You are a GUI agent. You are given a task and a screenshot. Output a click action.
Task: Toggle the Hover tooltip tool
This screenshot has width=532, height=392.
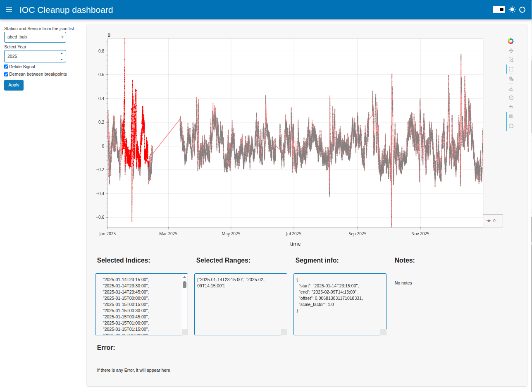coord(511,117)
